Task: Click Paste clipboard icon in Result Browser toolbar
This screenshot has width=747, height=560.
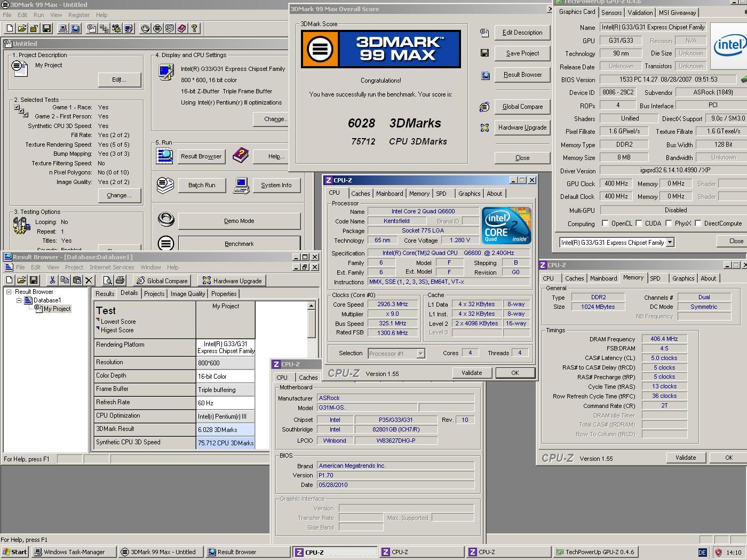Action: click(77, 280)
